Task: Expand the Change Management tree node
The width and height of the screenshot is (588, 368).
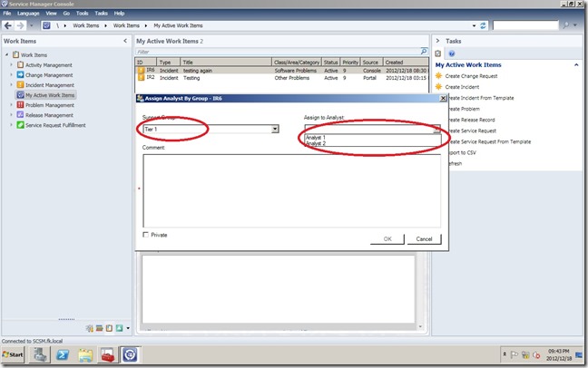Action: 11,74
